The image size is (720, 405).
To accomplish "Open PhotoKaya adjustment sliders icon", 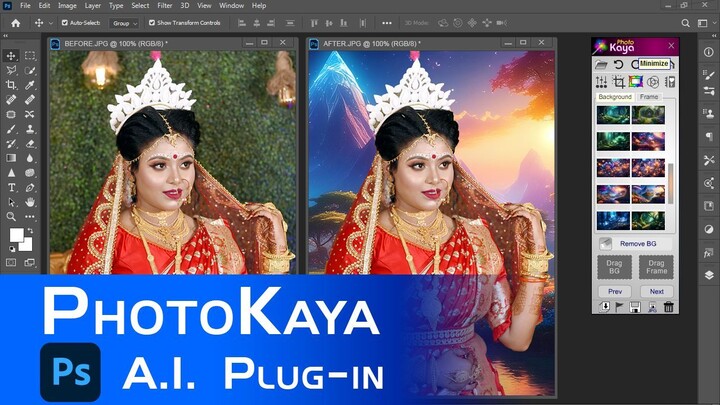I will pyautogui.click(x=601, y=82).
